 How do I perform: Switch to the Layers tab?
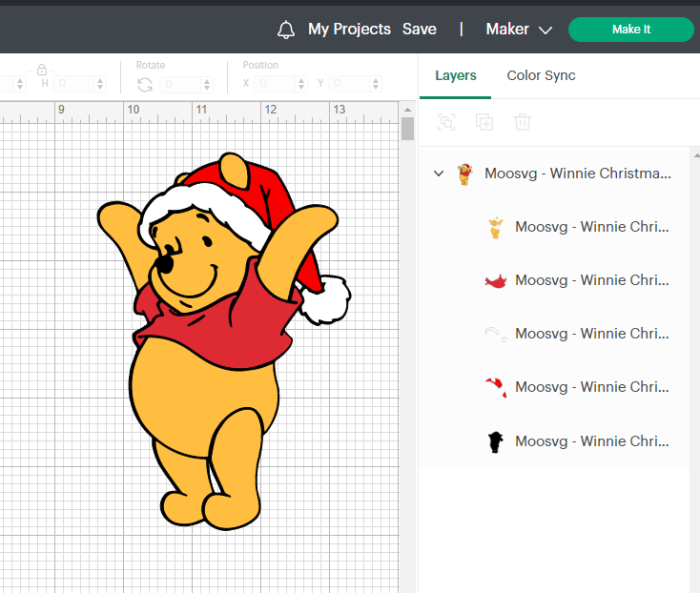(x=455, y=75)
